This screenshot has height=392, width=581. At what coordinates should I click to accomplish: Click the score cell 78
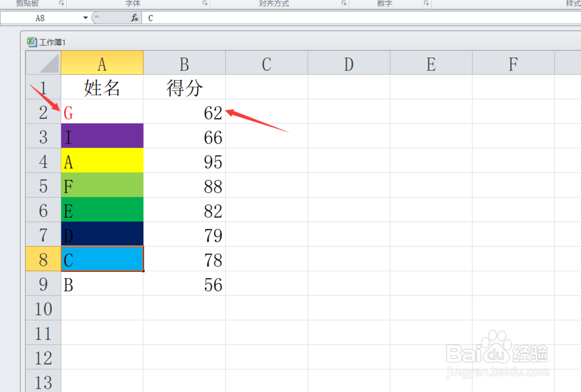tap(185, 259)
